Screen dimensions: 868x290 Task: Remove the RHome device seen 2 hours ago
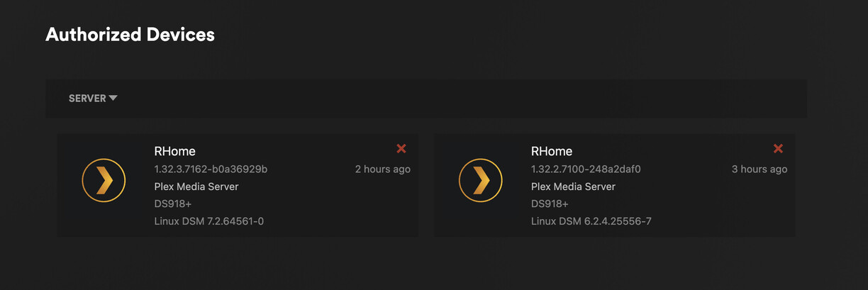point(401,148)
